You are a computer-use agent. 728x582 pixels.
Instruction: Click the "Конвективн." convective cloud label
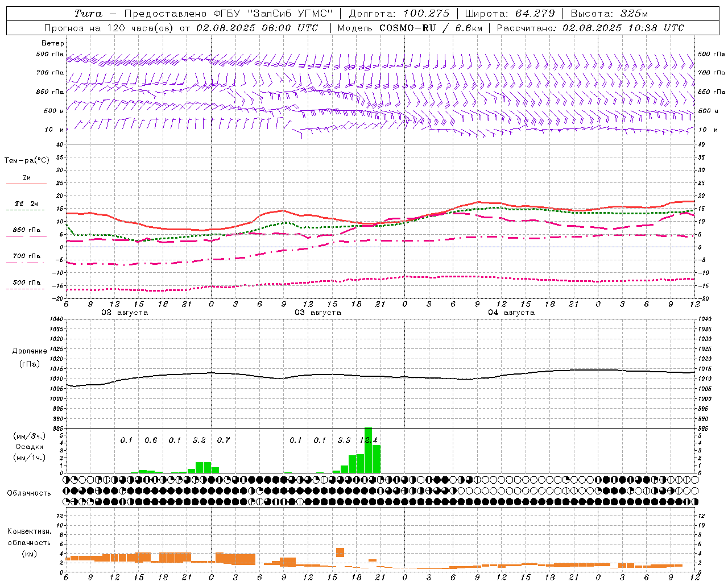coord(29,531)
